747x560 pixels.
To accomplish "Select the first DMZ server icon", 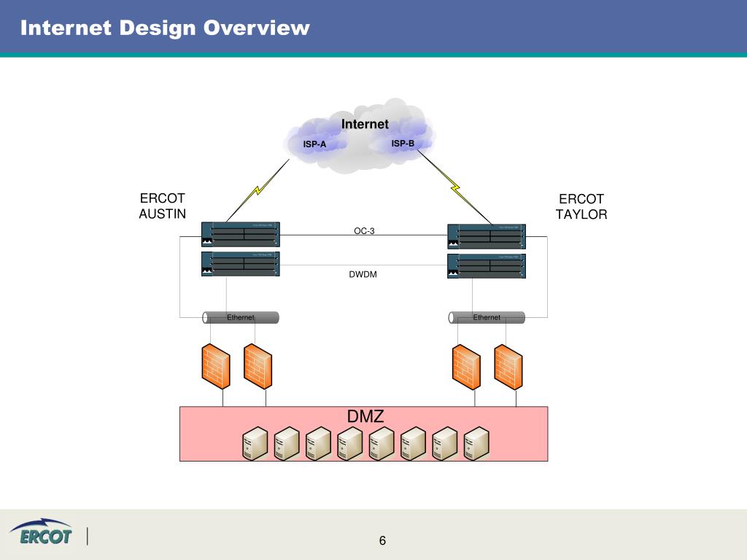I will click(255, 443).
